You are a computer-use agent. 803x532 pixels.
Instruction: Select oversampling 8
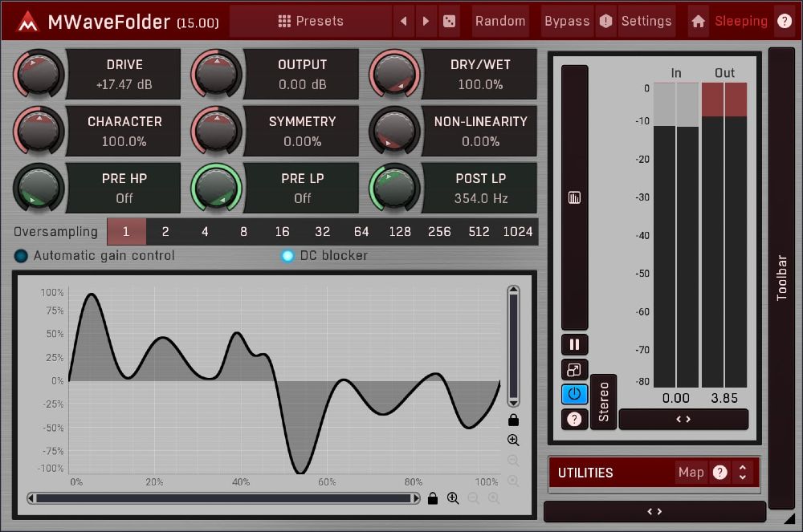click(x=244, y=232)
